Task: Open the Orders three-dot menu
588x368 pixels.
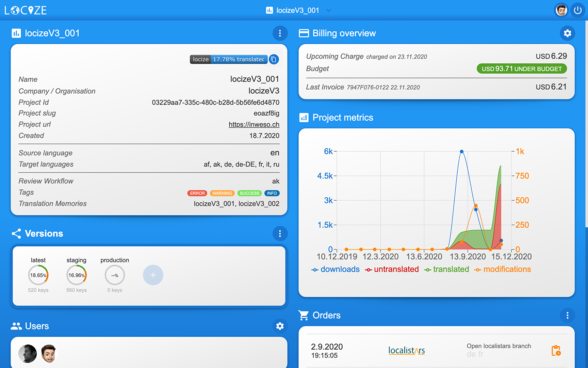Action: coord(567,315)
